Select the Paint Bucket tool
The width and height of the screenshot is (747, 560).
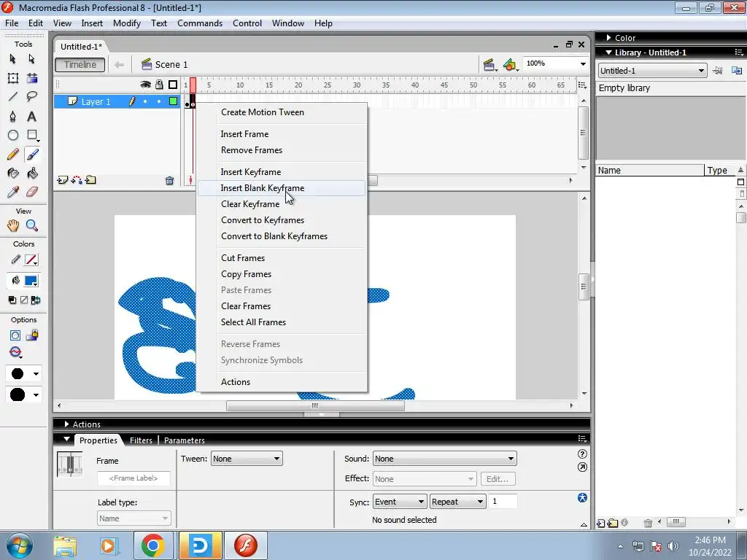[x=31, y=174]
